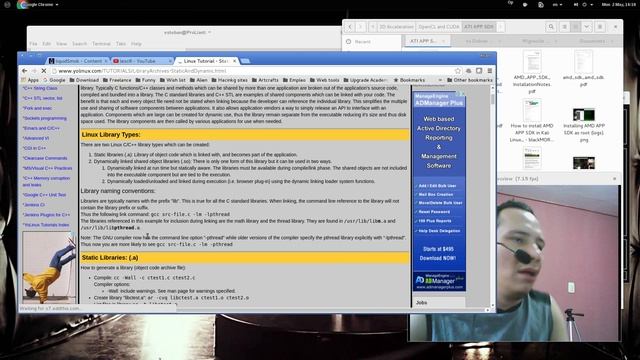The height and width of the screenshot is (360, 640).
Task: Open the Artcrafts bookmarks folder
Action: tap(265, 80)
